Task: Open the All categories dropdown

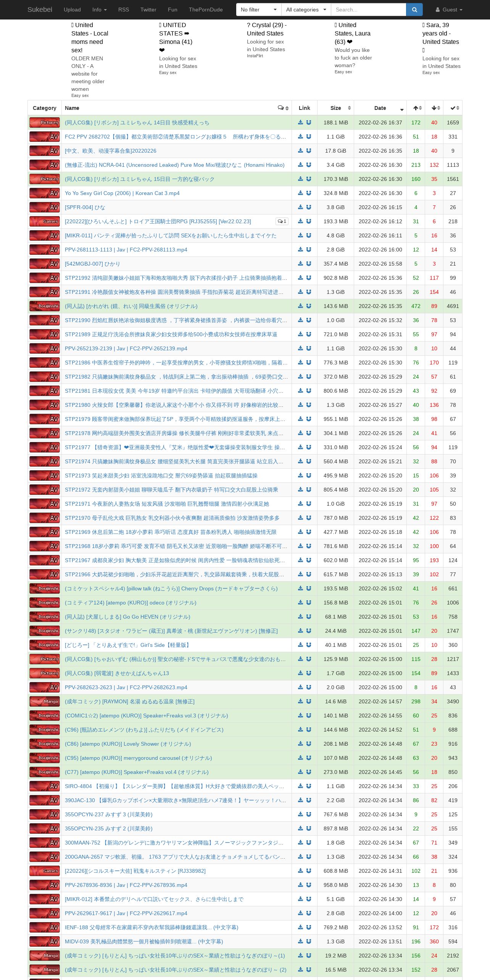Action: (306, 10)
